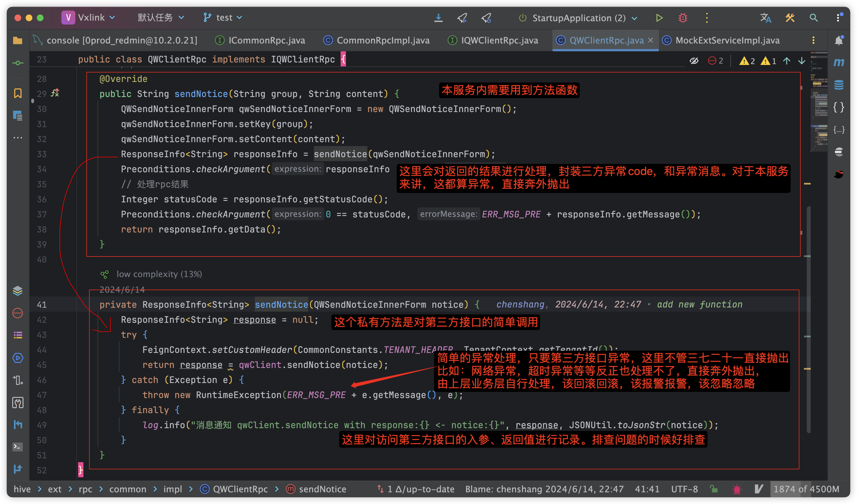
Task: Open the Bookmarks tool window
Action: click(x=18, y=93)
